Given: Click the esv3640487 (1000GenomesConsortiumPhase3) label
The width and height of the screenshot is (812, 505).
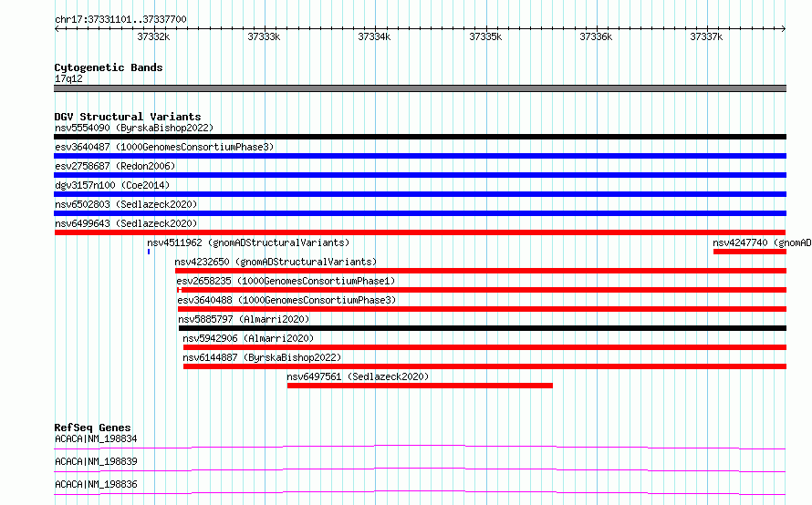Looking at the screenshot, I should point(164,147).
